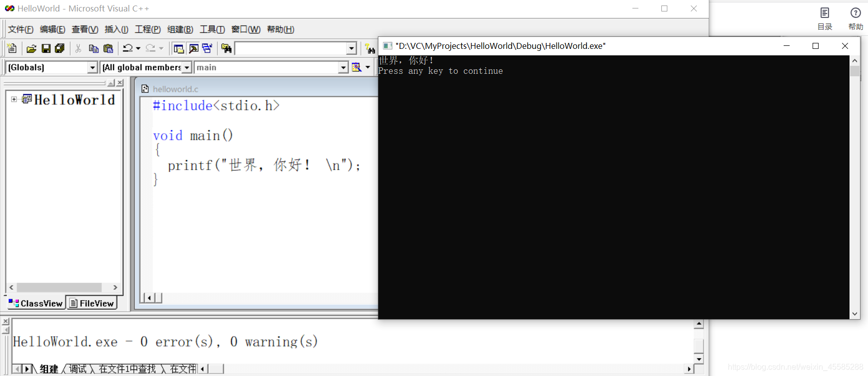Screen dimensions: 868x376
Task: Paste from clipboard icon
Action: pyautogui.click(x=108, y=48)
